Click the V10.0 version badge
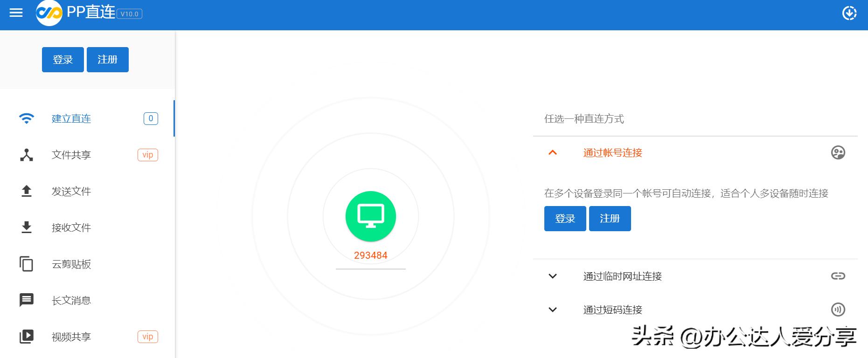Viewport: 868px width, 358px height. pyautogui.click(x=129, y=14)
